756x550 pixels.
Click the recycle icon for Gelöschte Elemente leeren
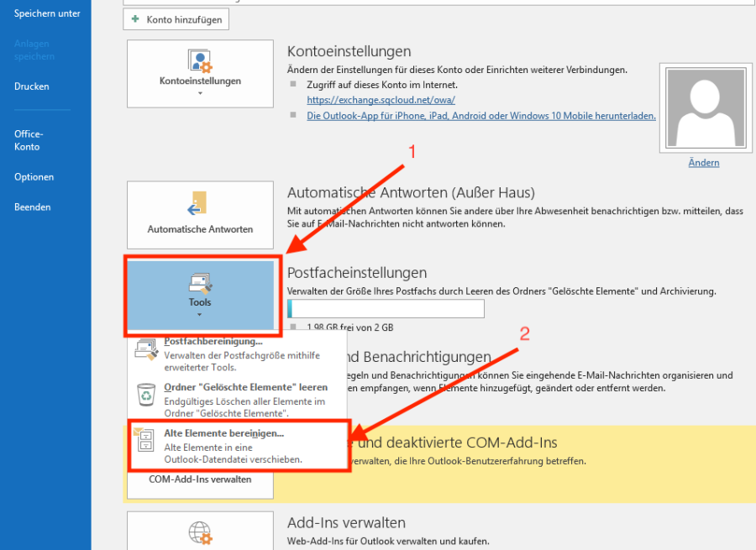coord(144,392)
